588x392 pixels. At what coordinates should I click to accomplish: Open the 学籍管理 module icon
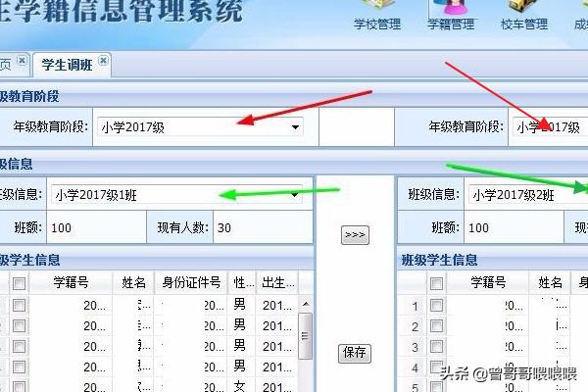pyautogui.click(x=451, y=15)
